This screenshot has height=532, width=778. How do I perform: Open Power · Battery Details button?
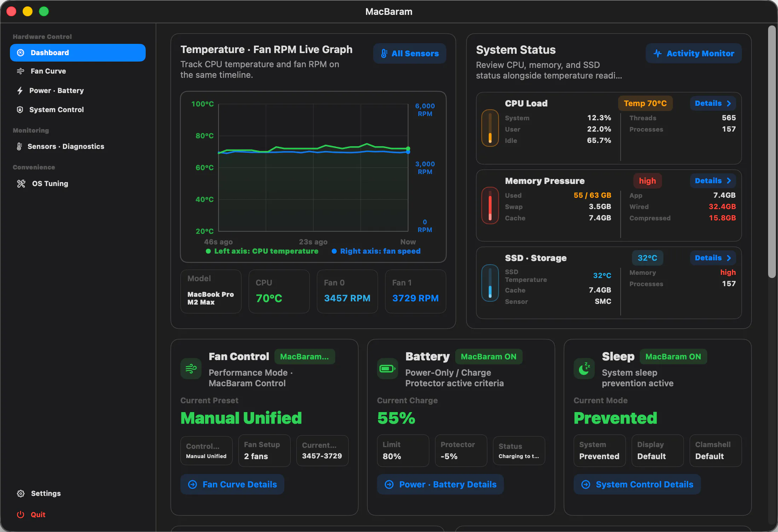click(440, 484)
